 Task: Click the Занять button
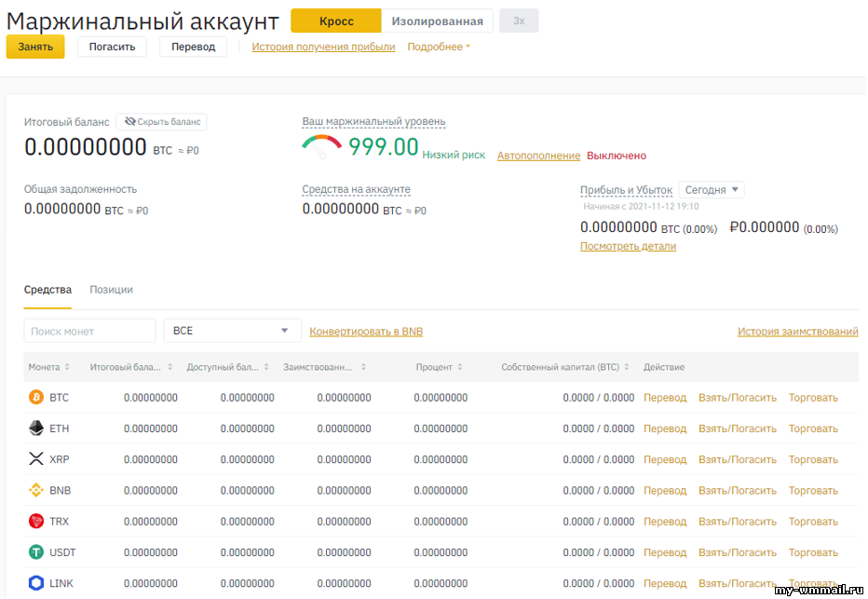(35, 47)
